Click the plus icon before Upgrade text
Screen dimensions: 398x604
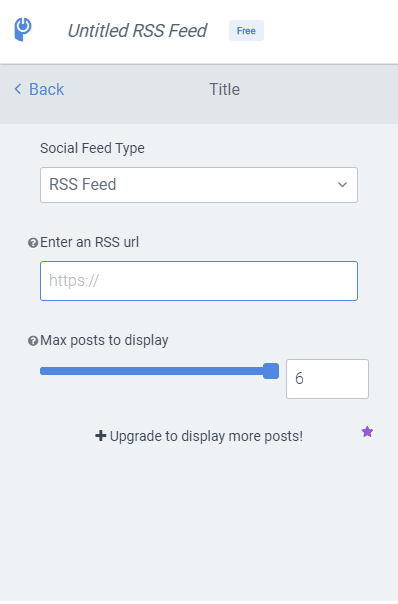101,436
